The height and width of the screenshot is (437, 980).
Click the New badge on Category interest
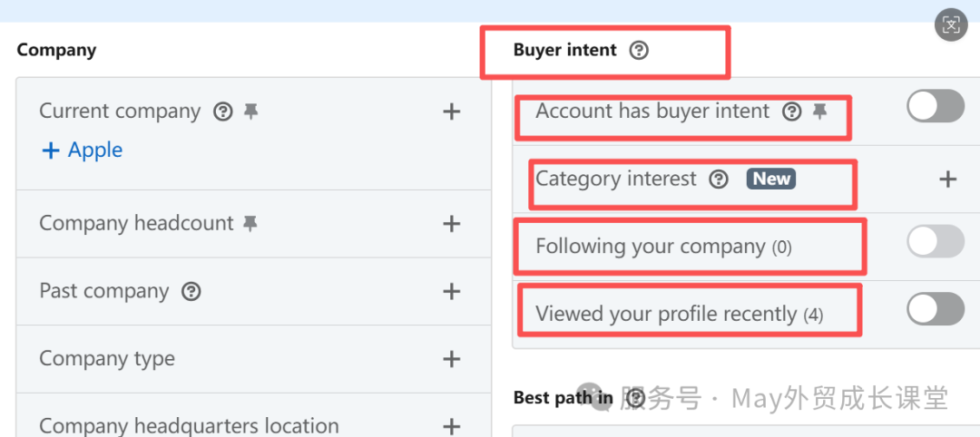[771, 179]
